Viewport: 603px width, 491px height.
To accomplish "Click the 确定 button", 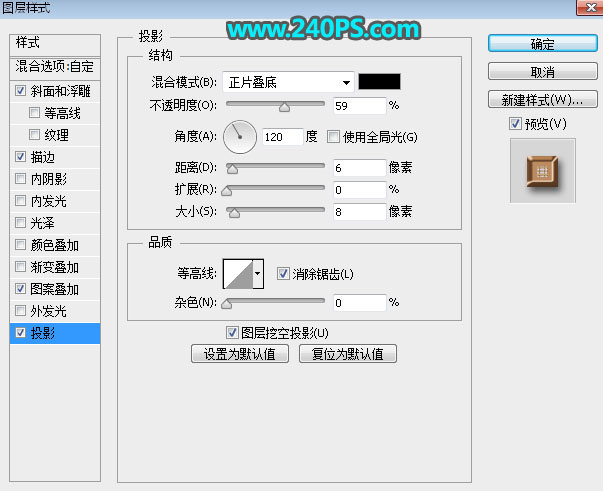I will pyautogui.click(x=542, y=45).
